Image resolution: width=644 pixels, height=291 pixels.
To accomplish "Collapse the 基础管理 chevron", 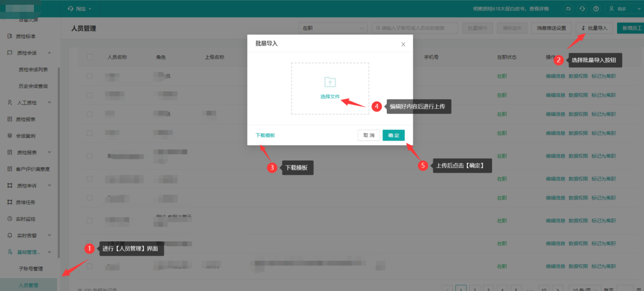I will pos(49,252).
